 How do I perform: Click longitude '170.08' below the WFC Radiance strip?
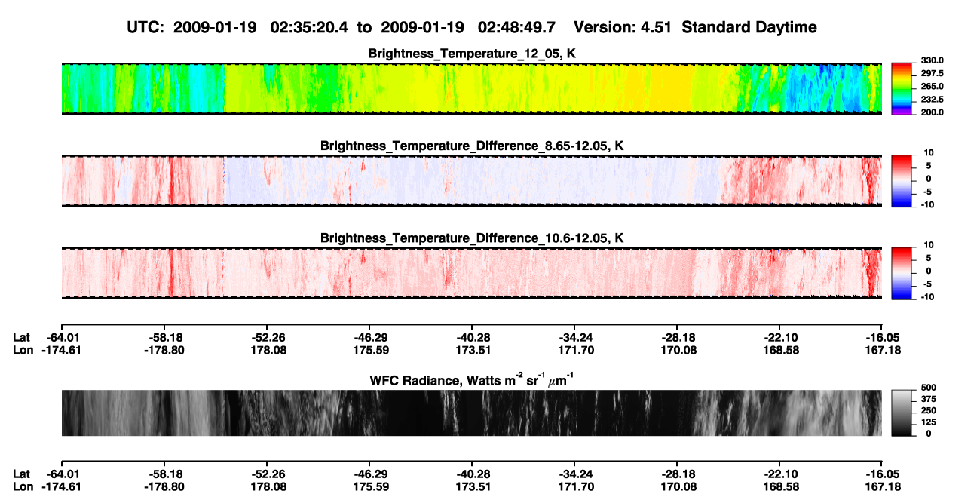pyautogui.click(x=678, y=486)
